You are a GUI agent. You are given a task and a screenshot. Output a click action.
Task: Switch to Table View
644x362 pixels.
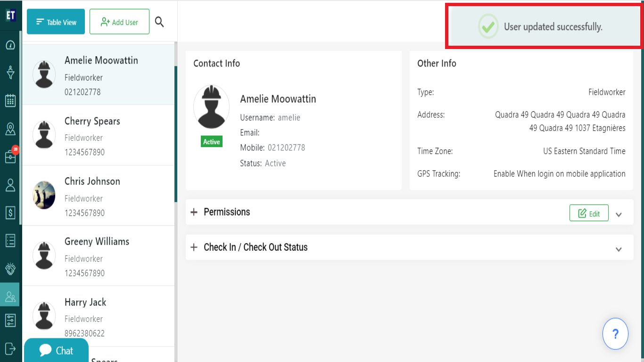click(56, 22)
